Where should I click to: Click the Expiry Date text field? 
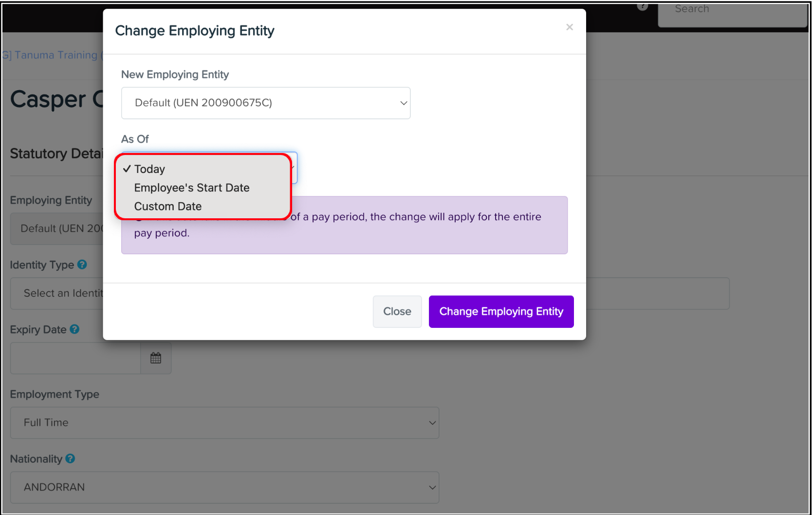(x=75, y=358)
